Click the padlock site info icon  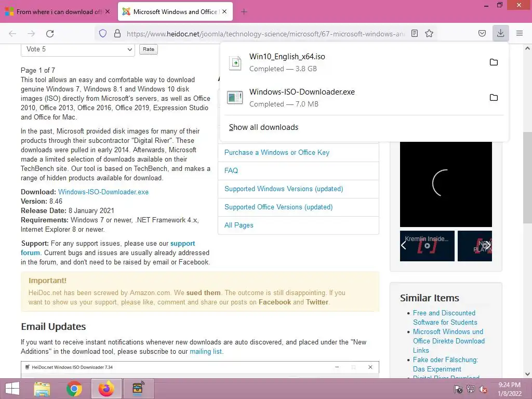[117, 33]
